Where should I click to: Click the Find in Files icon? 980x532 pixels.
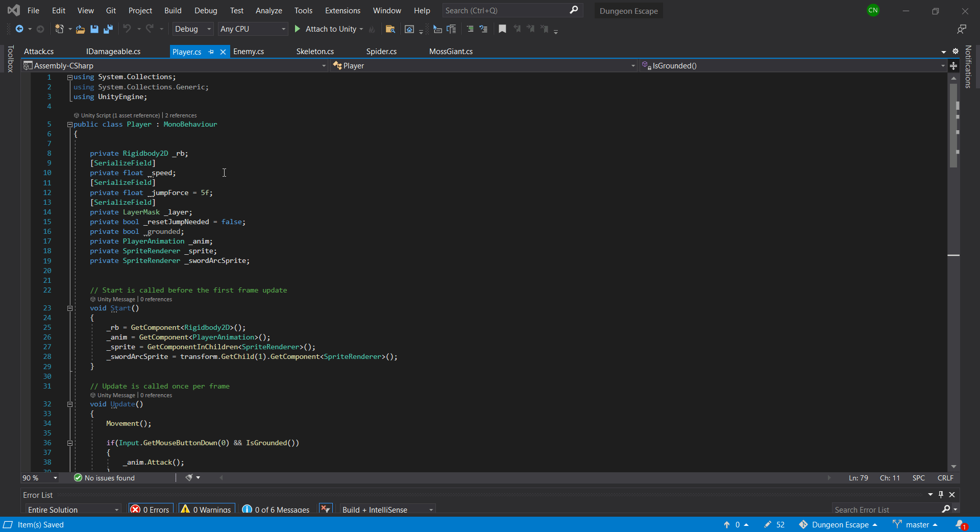tap(390, 29)
